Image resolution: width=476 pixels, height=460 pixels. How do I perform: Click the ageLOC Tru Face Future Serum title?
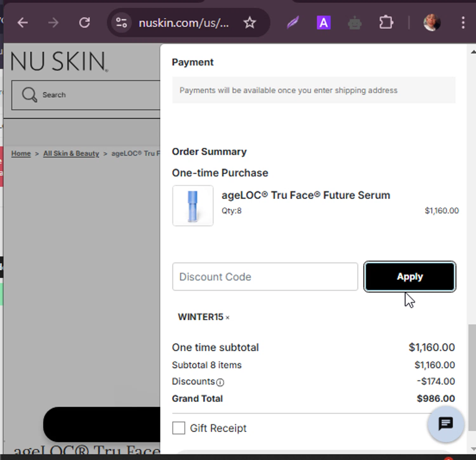(x=306, y=195)
